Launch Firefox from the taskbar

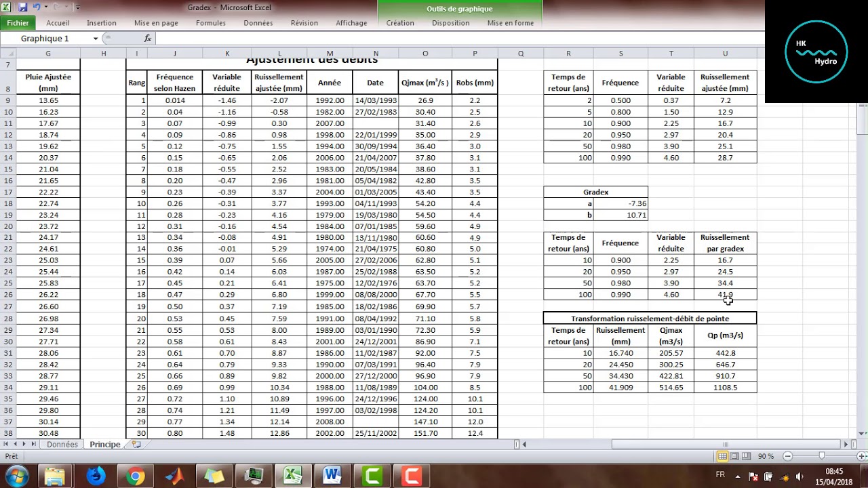96,476
